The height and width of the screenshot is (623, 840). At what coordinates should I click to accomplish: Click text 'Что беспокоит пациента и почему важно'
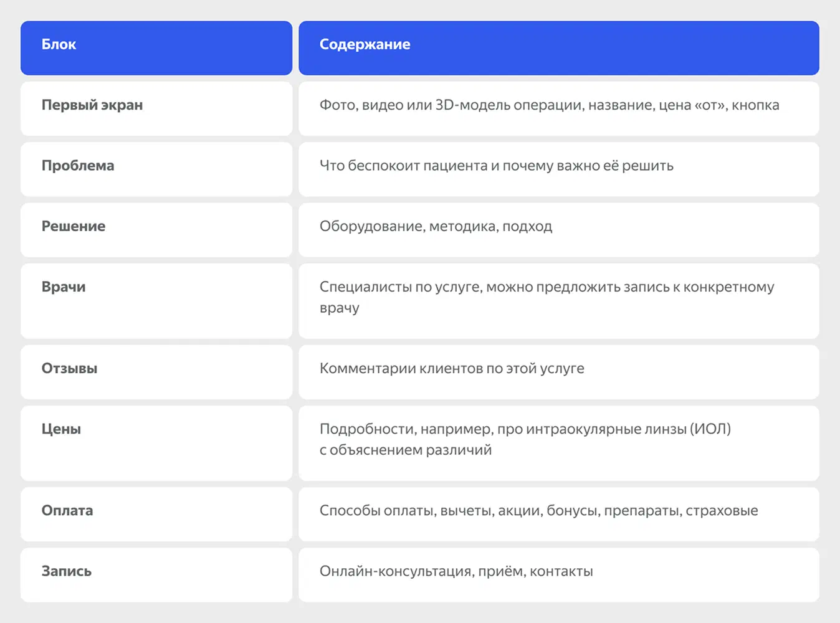(460, 166)
